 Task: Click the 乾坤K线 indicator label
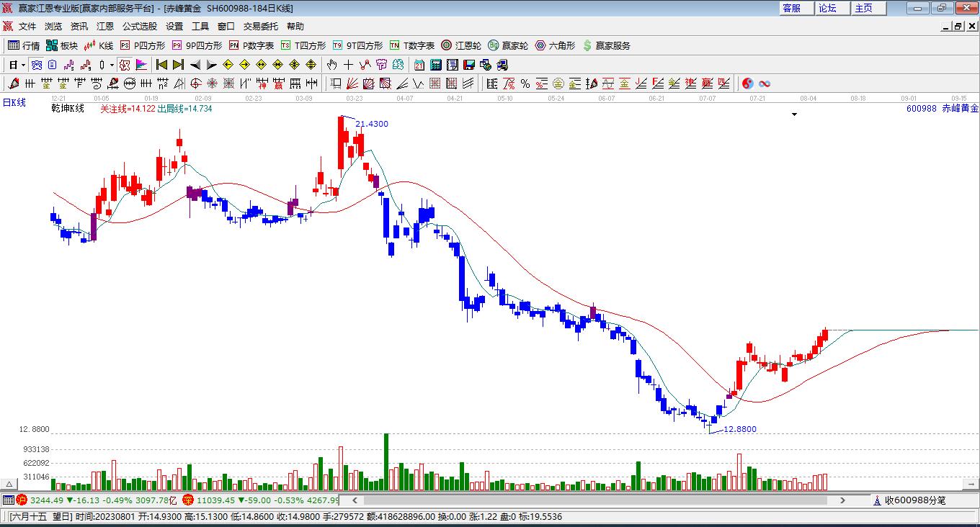(68, 108)
